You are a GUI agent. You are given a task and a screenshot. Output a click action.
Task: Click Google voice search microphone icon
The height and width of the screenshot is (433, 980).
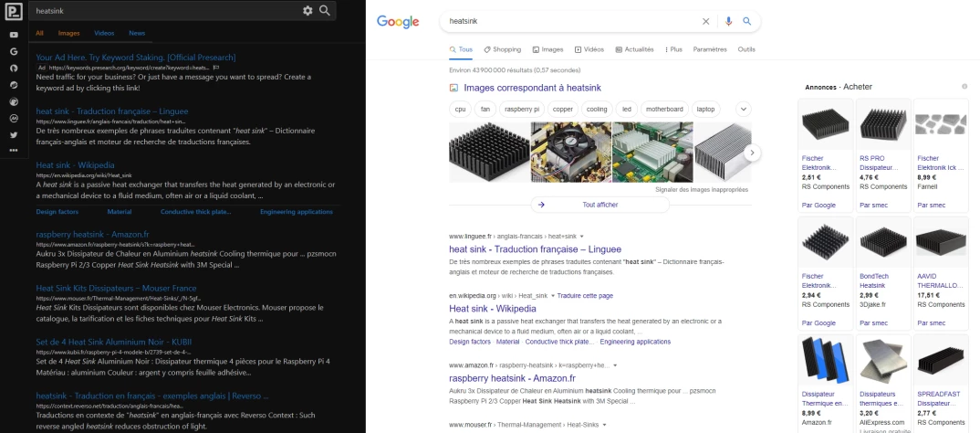pyautogui.click(x=728, y=21)
